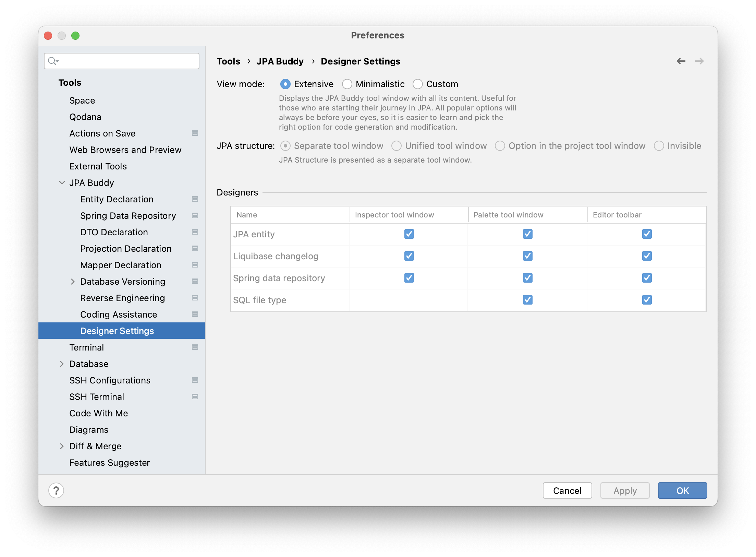Image resolution: width=756 pixels, height=557 pixels.
Task: Open JPA Buddy via the breadcrumb
Action: [280, 61]
